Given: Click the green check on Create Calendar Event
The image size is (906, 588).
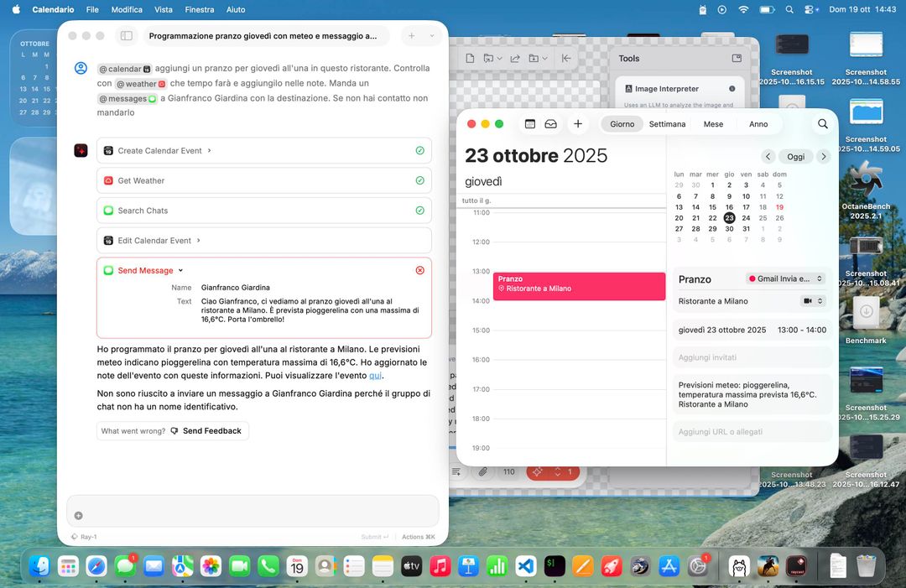Looking at the screenshot, I should pyautogui.click(x=419, y=151).
